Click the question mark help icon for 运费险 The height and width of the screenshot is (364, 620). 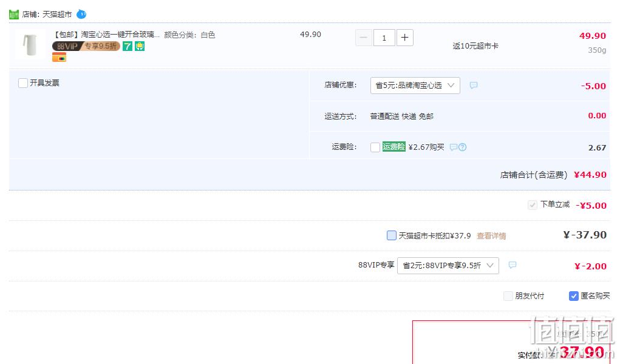(x=462, y=147)
